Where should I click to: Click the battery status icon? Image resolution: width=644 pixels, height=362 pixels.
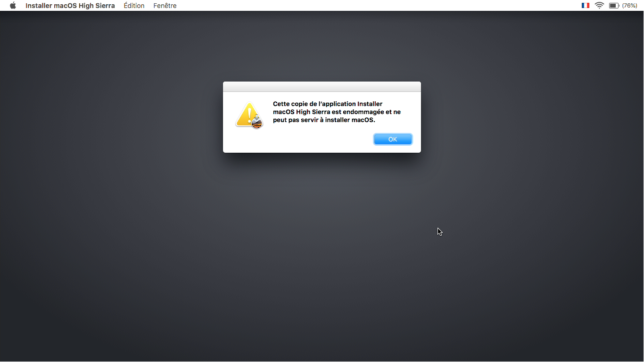[614, 6]
